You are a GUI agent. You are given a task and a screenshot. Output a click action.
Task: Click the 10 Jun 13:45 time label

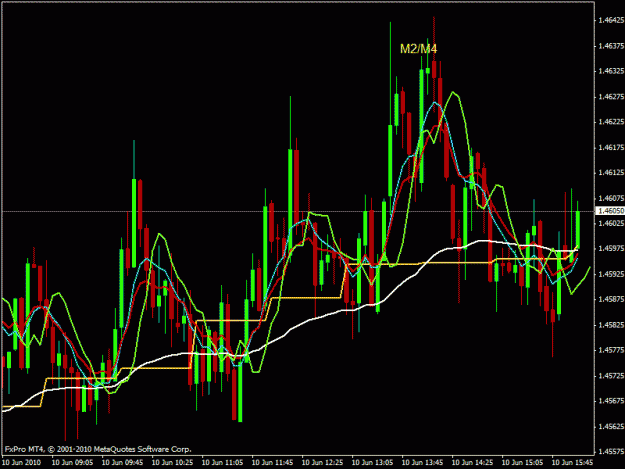coord(423,462)
